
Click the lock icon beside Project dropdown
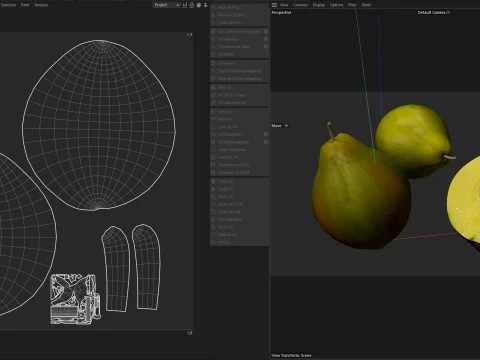coord(192,5)
